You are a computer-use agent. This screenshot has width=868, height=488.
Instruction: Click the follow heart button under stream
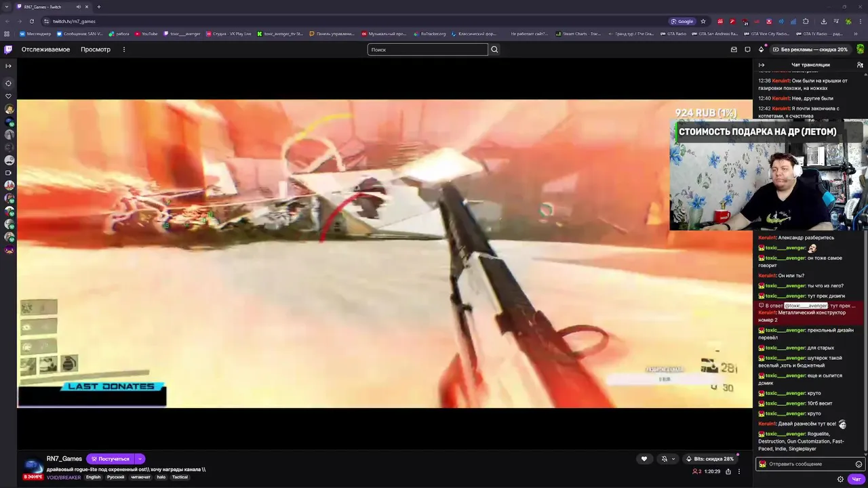tap(644, 459)
